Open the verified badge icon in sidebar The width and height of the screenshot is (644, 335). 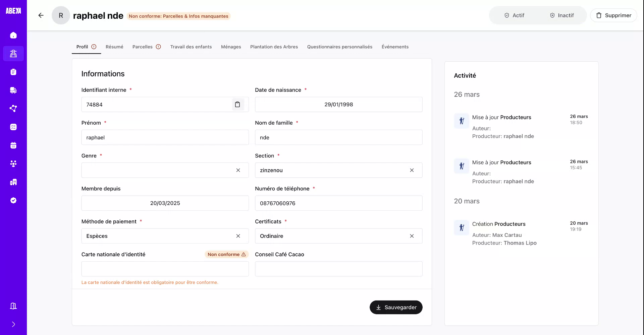coord(13,200)
